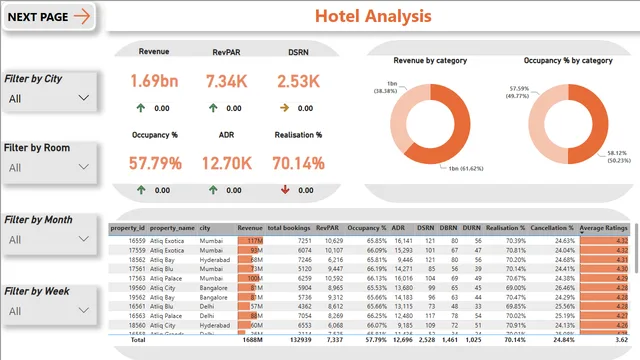Click the 1688M total revenue cell
Image resolution: width=640 pixels, height=360 pixels.
(252, 340)
